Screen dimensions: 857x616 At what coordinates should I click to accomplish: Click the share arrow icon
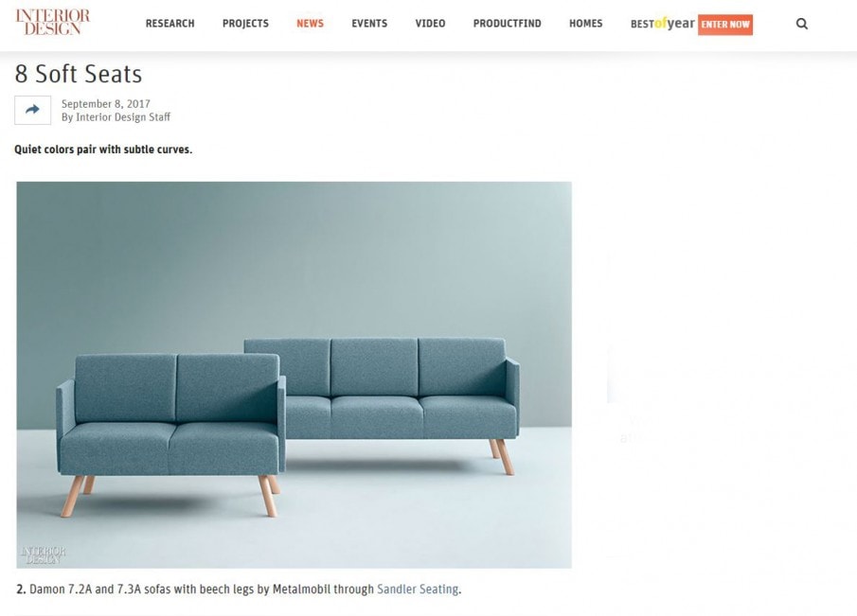pyautogui.click(x=33, y=110)
